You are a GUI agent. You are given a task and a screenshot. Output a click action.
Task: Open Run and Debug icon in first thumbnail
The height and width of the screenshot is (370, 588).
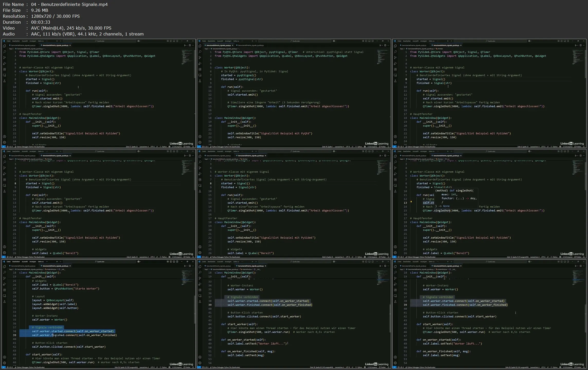pos(4,64)
